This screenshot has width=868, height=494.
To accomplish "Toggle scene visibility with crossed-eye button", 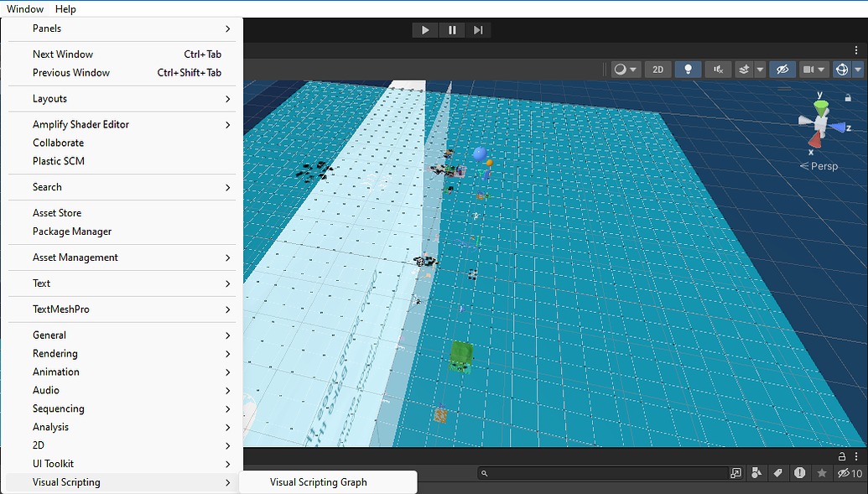I will pyautogui.click(x=784, y=69).
